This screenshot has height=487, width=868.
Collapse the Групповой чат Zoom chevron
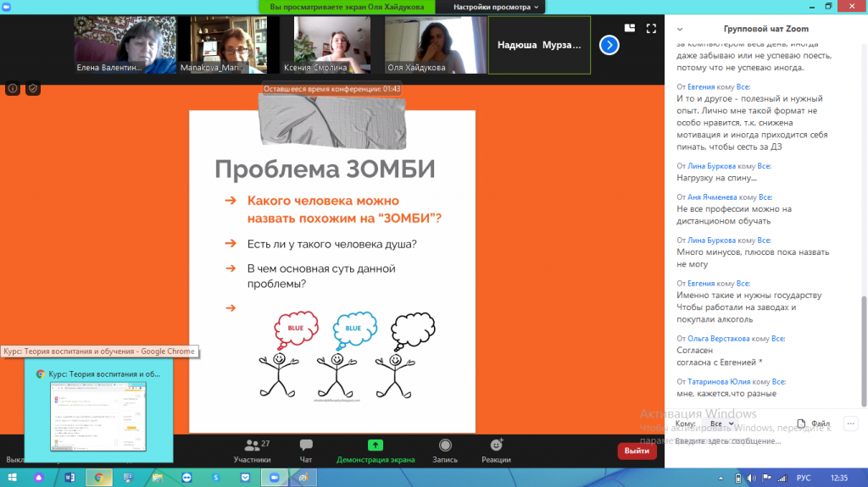click(680, 28)
